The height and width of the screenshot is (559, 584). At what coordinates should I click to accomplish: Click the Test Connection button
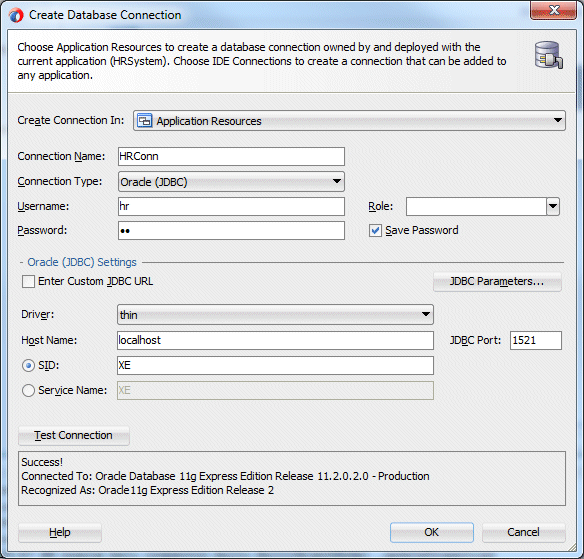pyautogui.click(x=74, y=435)
